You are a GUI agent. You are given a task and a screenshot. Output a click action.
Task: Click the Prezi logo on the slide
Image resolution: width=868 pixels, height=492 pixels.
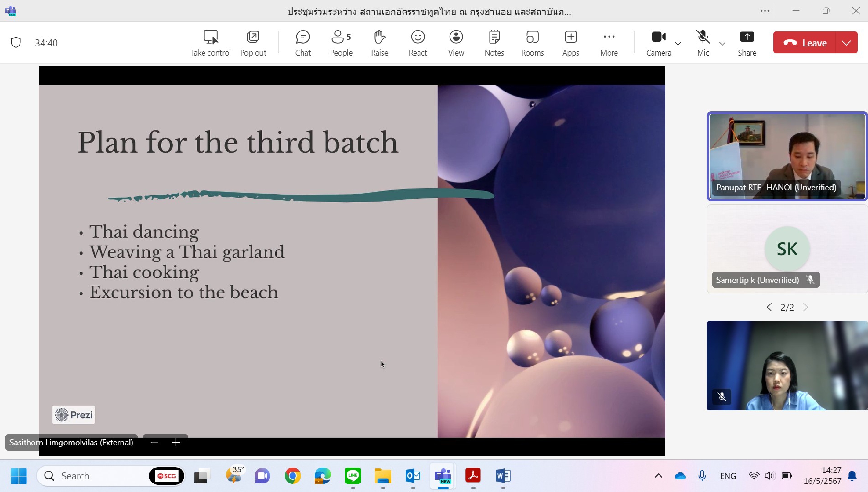click(x=74, y=415)
